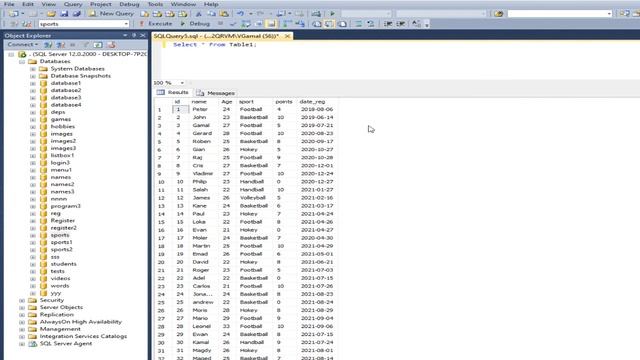
Task: Expand the Security folder node
Action: 22,300
